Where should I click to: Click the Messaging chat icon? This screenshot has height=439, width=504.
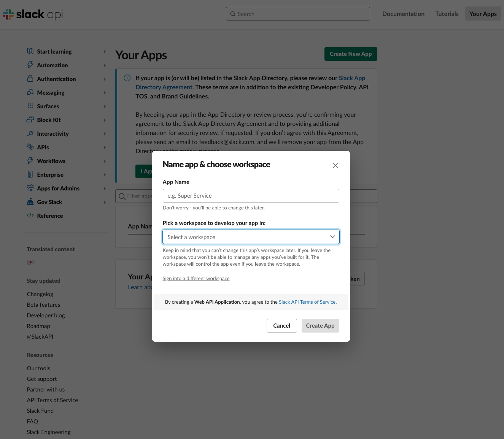30,92
